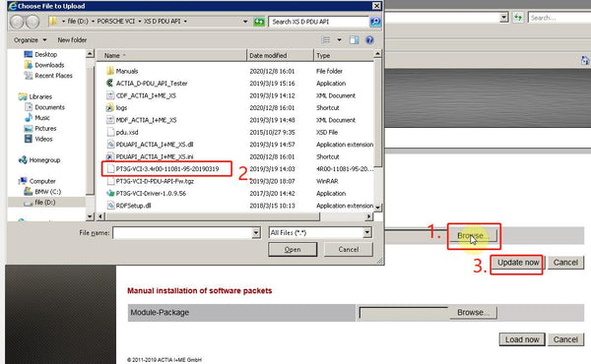
Task: Sort by the Date modified column header
Action: pos(280,55)
